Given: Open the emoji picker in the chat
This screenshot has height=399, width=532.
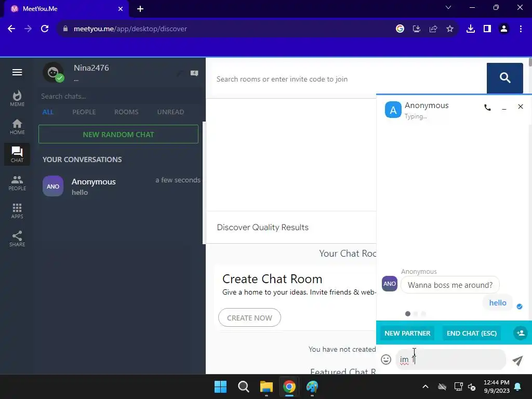Looking at the screenshot, I should (386, 360).
